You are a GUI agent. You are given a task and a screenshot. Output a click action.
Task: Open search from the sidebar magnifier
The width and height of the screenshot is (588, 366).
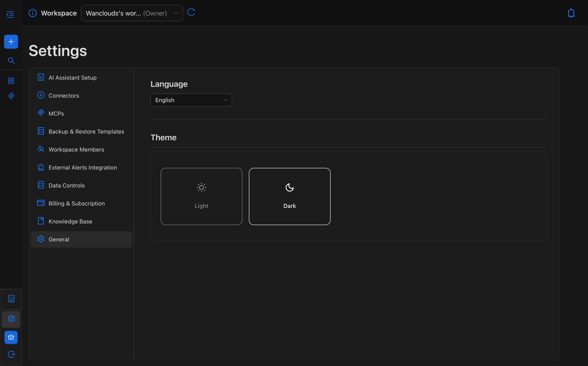click(x=11, y=60)
